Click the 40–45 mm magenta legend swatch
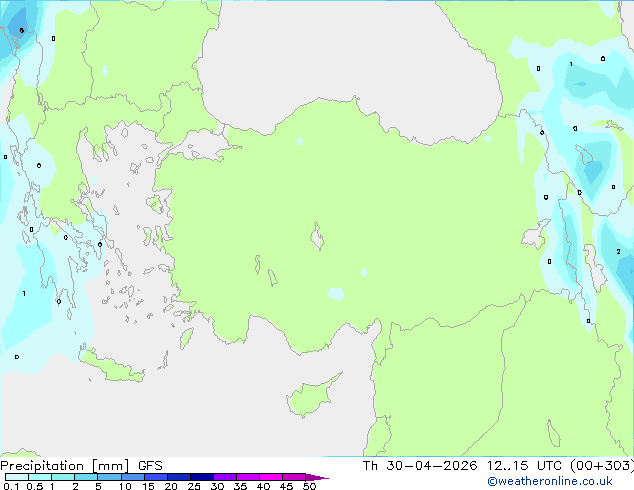The width and height of the screenshot is (634, 490). (x=271, y=477)
